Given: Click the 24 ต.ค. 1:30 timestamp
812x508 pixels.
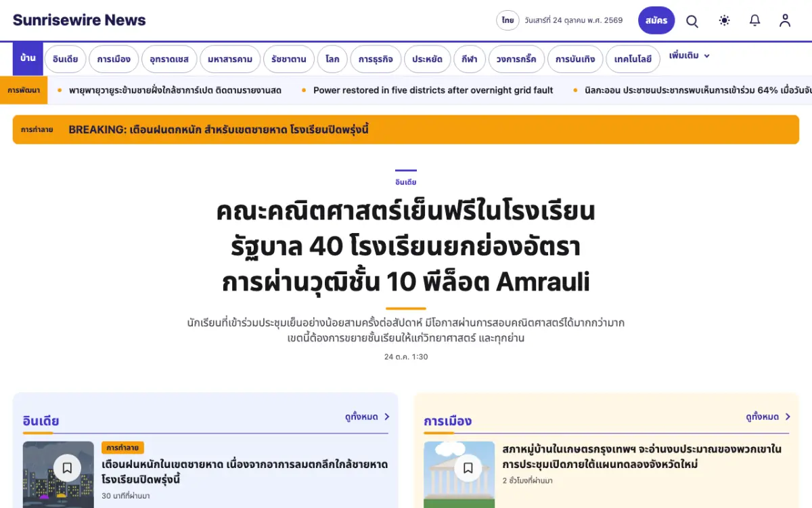Looking at the screenshot, I should 406,356.
